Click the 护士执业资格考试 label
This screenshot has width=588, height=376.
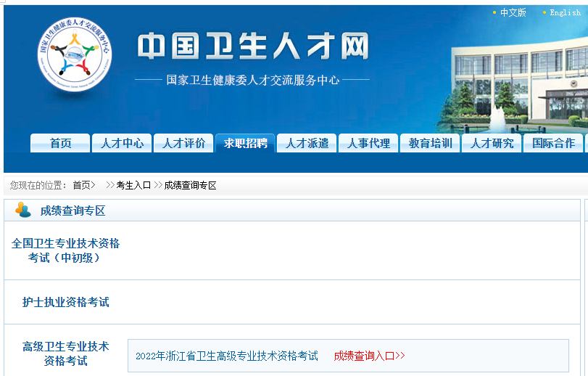coord(65,302)
